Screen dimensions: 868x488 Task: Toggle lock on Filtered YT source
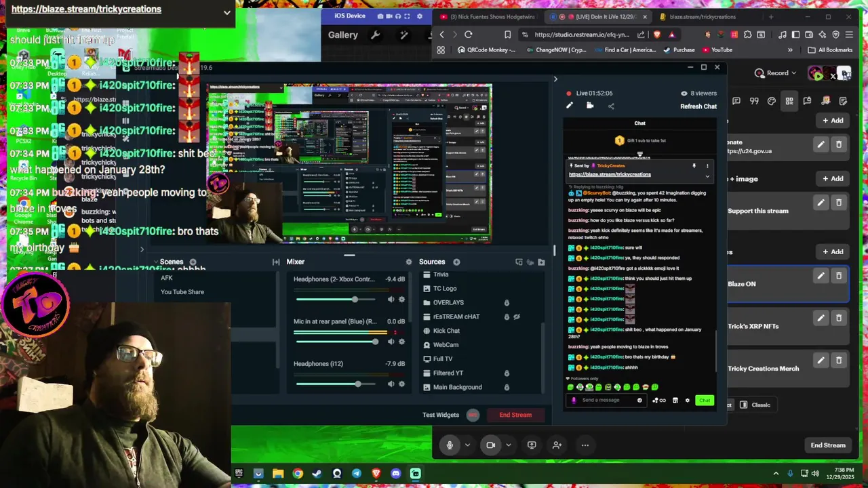pos(507,373)
